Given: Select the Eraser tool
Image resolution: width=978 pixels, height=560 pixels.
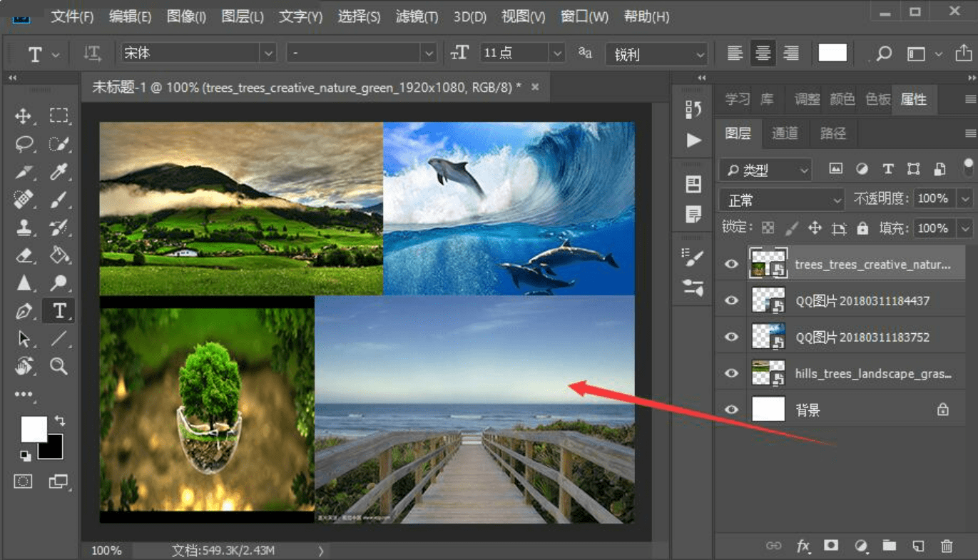Looking at the screenshot, I should point(24,255).
